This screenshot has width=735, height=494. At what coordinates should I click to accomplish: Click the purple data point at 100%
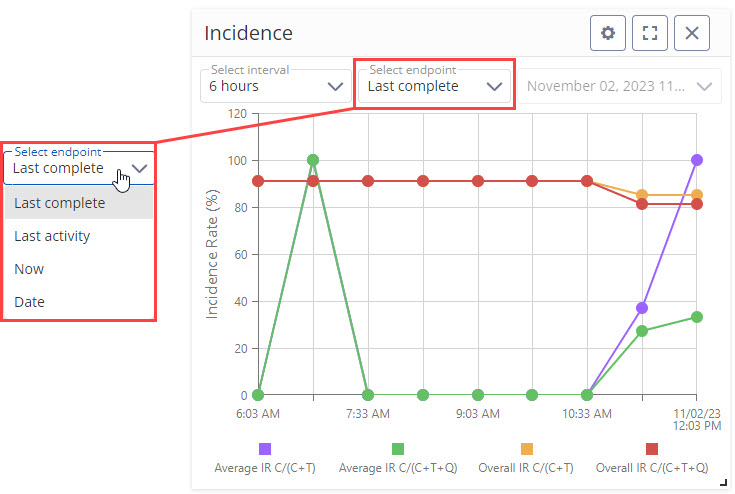[697, 160]
